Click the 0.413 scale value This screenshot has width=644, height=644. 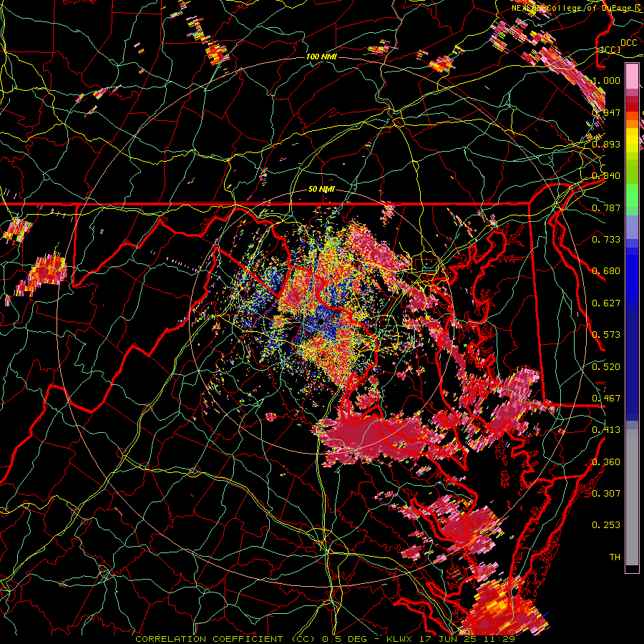606,430
